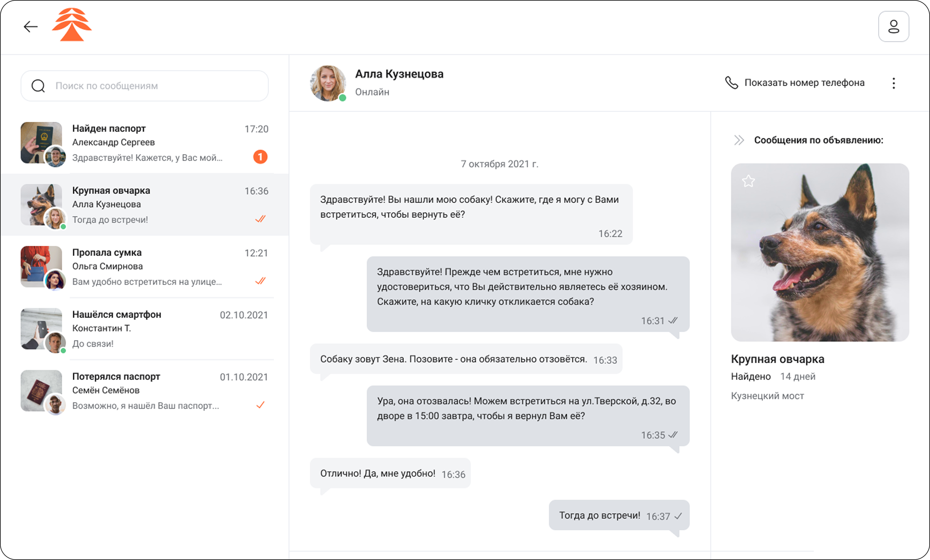
Task: Select the Пропала сумка conversation
Action: (144, 267)
